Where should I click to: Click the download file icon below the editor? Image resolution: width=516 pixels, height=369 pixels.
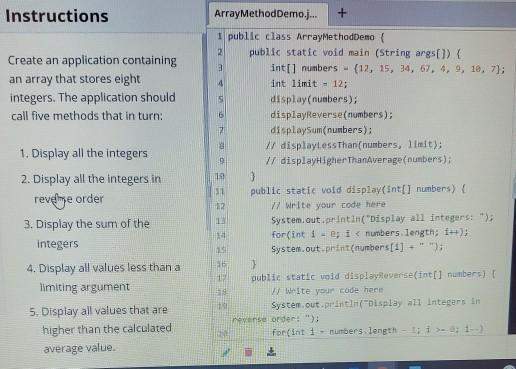[271, 351]
